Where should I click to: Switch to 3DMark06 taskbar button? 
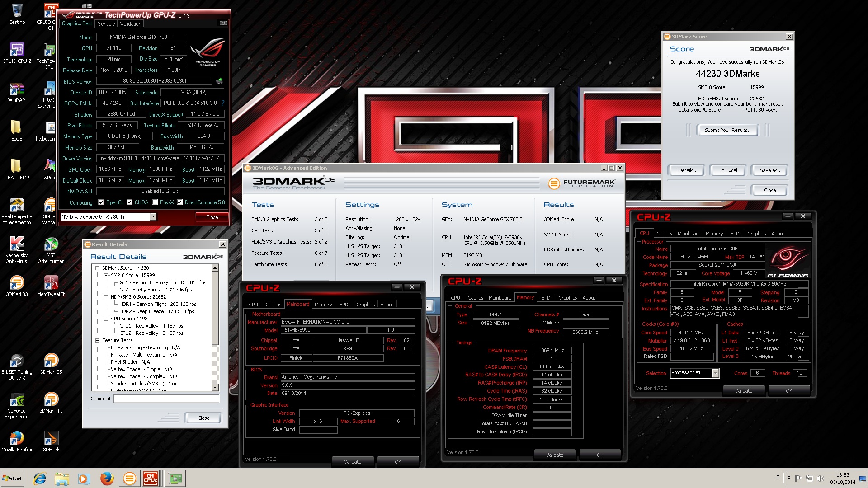click(x=129, y=478)
